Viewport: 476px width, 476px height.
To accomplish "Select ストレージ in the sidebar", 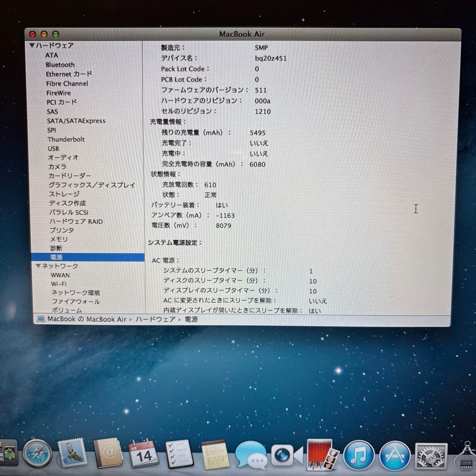I will point(64,194).
